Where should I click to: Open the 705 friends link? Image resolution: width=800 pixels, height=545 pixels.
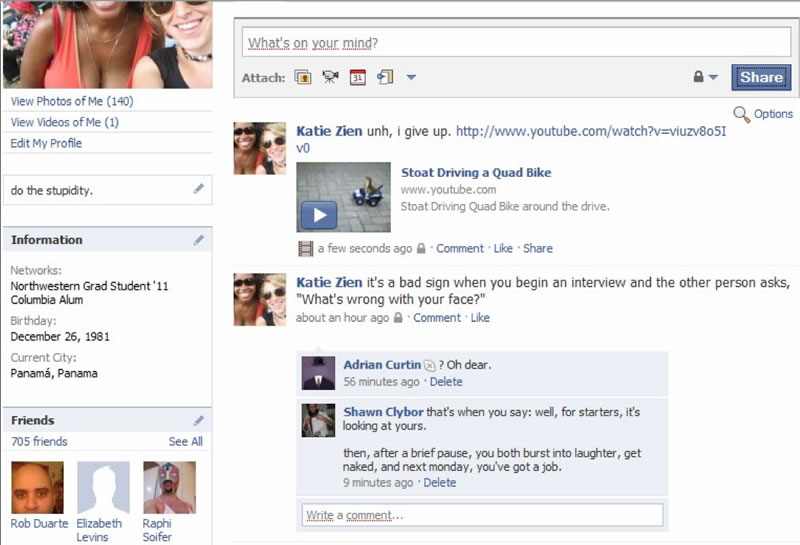(x=39, y=441)
